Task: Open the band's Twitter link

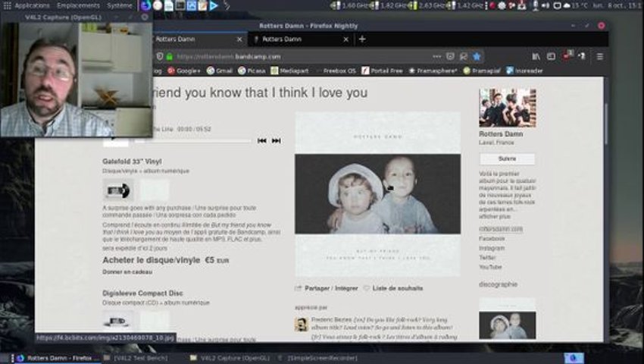Action: coord(487,258)
